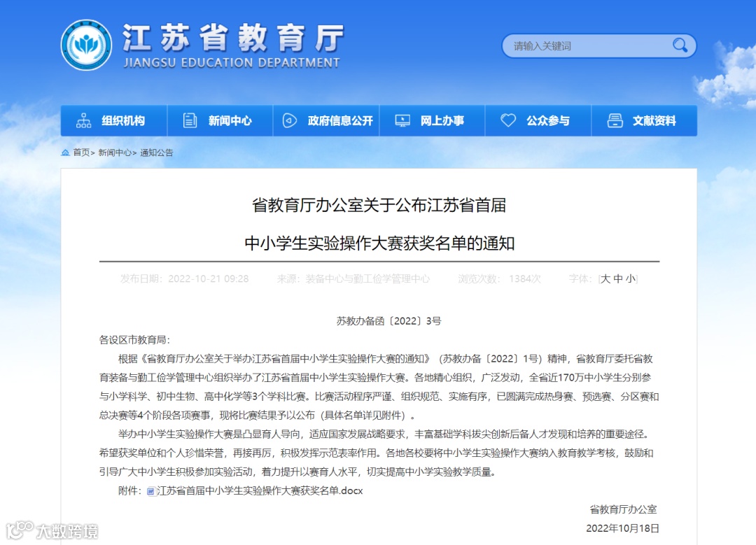Click the 文献资料 printer icon

(615, 120)
